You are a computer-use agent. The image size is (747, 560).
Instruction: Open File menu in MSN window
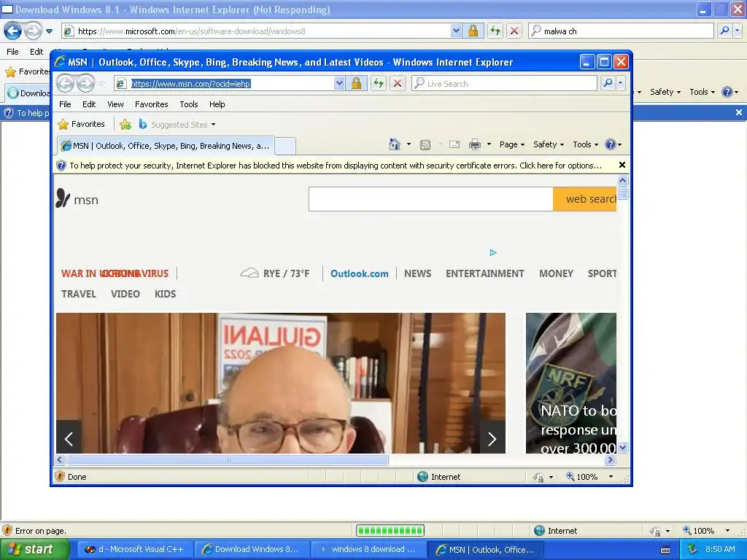(65, 104)
